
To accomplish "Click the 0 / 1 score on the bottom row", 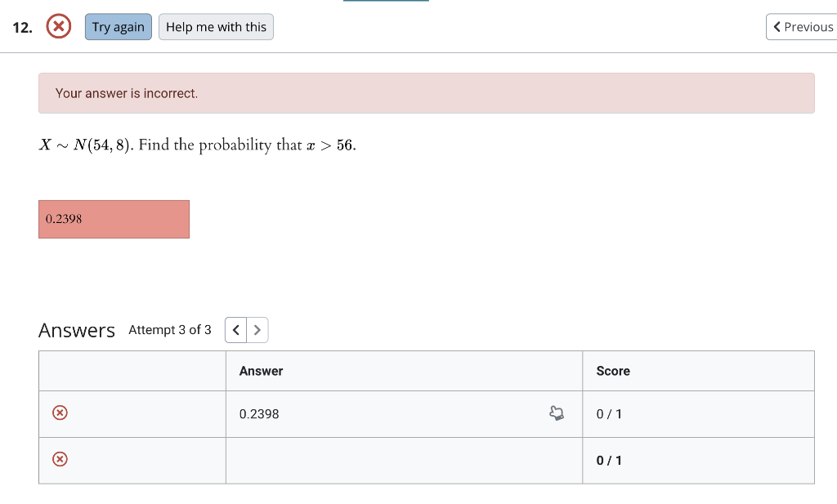I will point(609,459).
